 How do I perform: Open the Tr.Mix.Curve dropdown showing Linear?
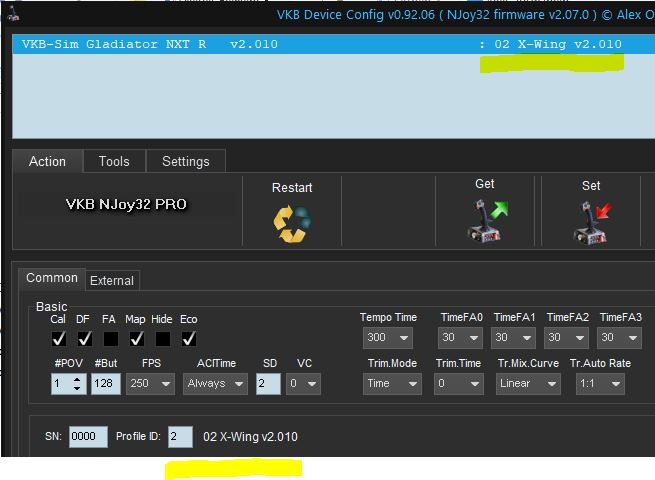point(528,383)
